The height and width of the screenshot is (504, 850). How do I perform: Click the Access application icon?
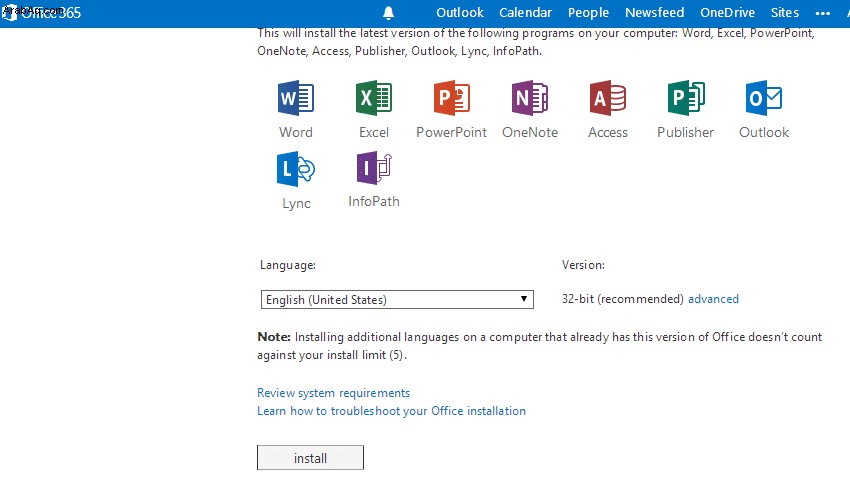click(608, 98)
